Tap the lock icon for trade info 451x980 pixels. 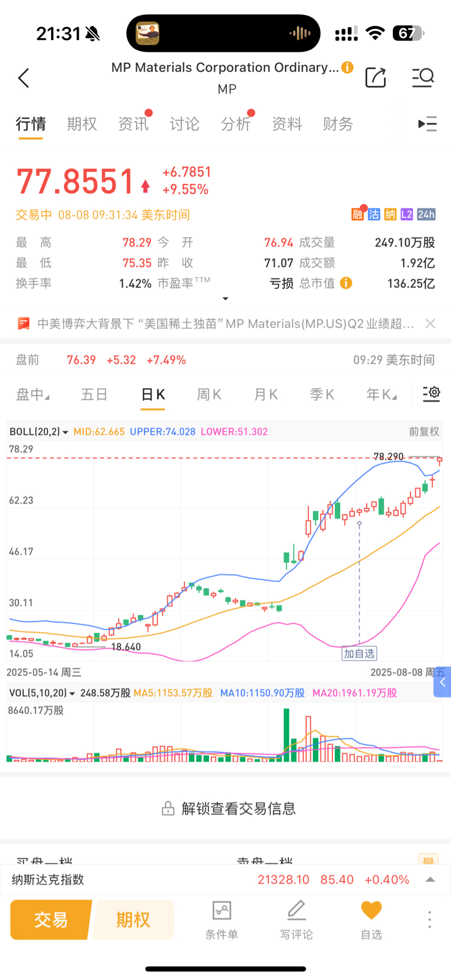click(x=168, y=809)
